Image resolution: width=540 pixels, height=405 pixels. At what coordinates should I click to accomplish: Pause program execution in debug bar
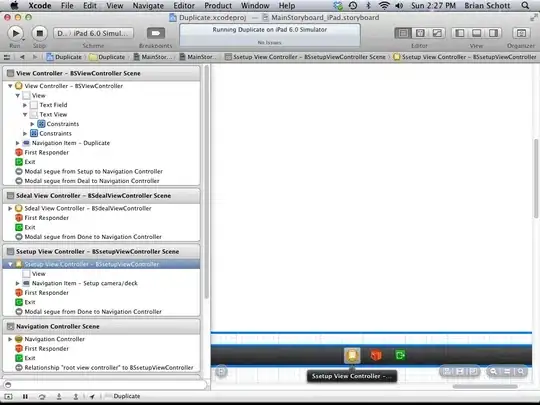(x=25, y=396)
